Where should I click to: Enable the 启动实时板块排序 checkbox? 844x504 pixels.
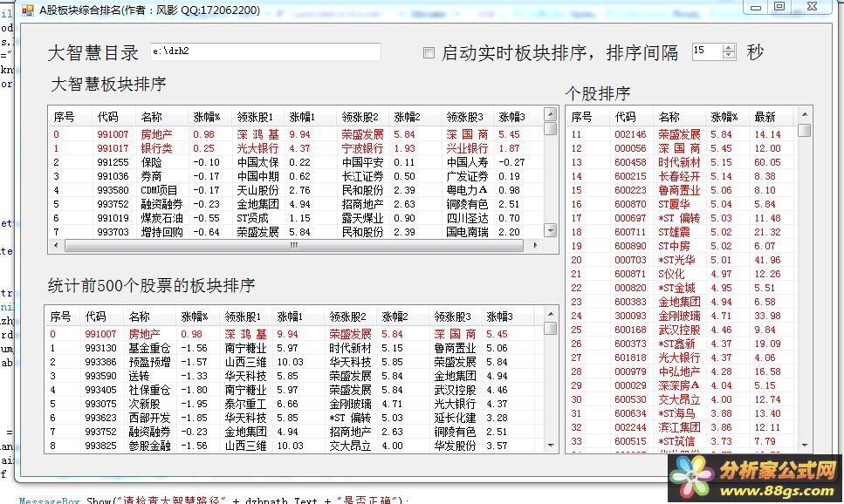[429, 52]
